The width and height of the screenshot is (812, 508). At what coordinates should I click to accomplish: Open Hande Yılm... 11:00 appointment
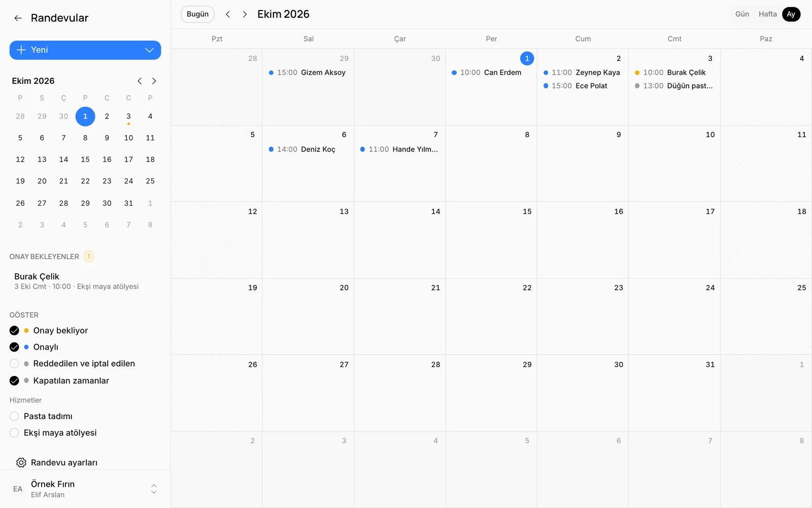[399, 149]
